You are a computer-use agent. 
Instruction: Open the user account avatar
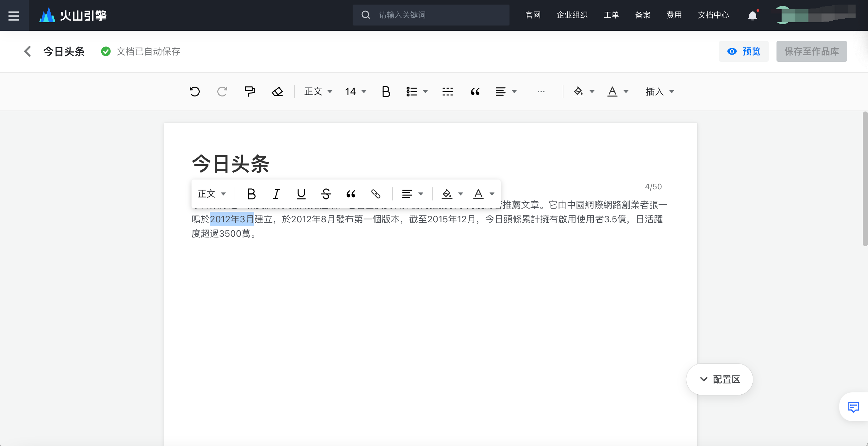pyautogui.click(x=782, y=15)
